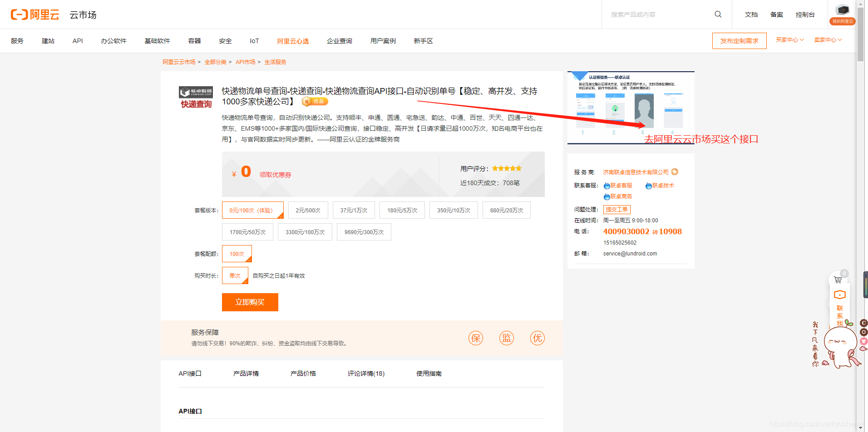
Task: Select the 2元/500次 package
Action: coord(308,210)
